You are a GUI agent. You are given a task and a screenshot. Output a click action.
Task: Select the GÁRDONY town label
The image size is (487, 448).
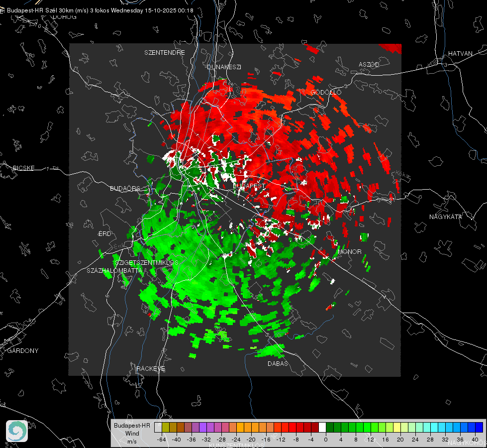click(23, 351)
